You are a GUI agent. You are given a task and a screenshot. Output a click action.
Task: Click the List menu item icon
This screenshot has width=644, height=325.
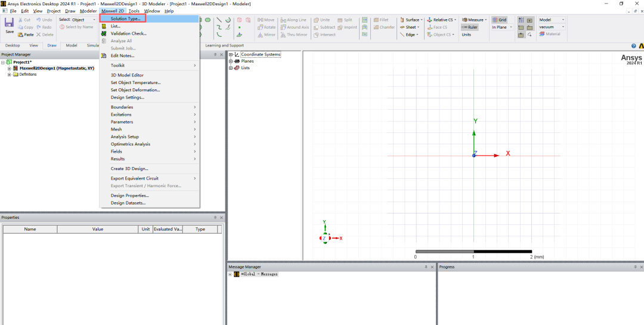pyautogui.click(x=104, y=26)
